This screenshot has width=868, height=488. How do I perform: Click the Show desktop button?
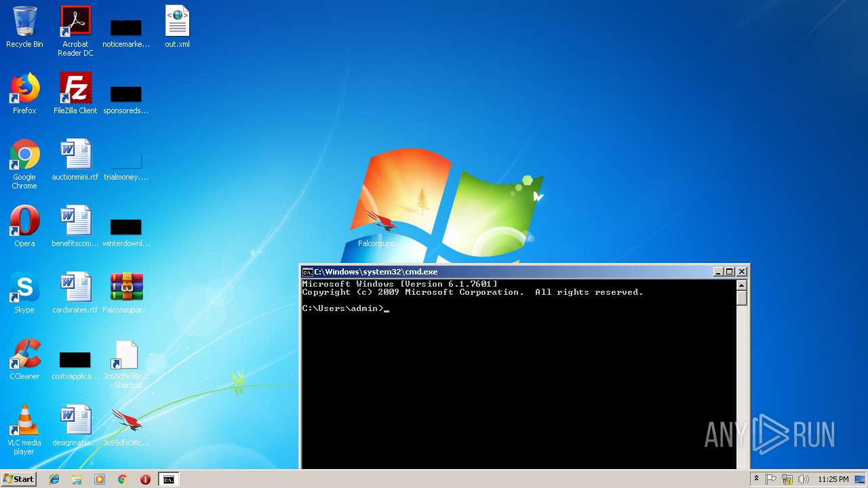pyautogui.click(x=861, y=479)
